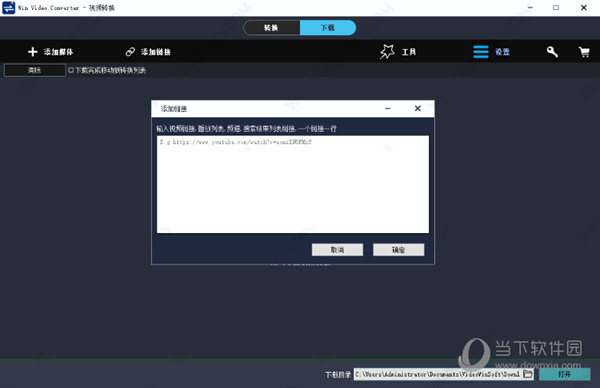
Task: Click the plus icon to add media
Action: point(33,52)
